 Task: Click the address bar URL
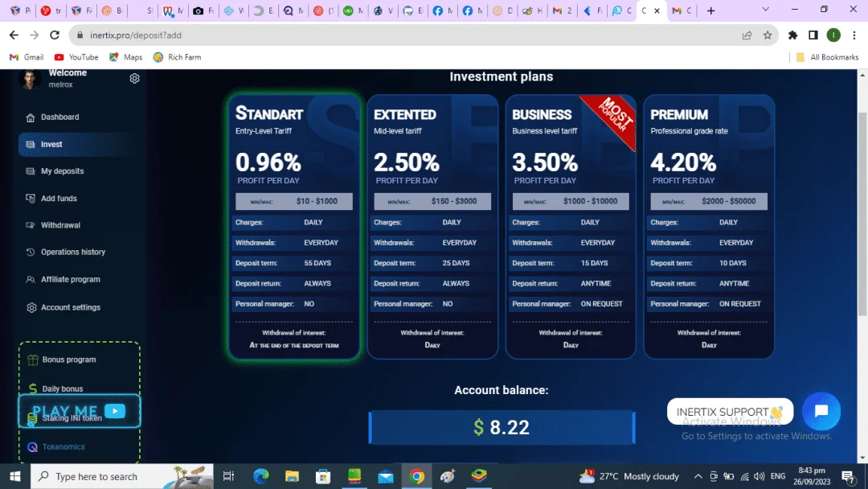point(136,35)
